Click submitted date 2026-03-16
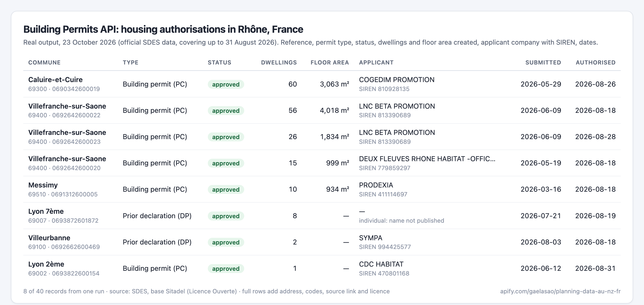 (541, 189)
